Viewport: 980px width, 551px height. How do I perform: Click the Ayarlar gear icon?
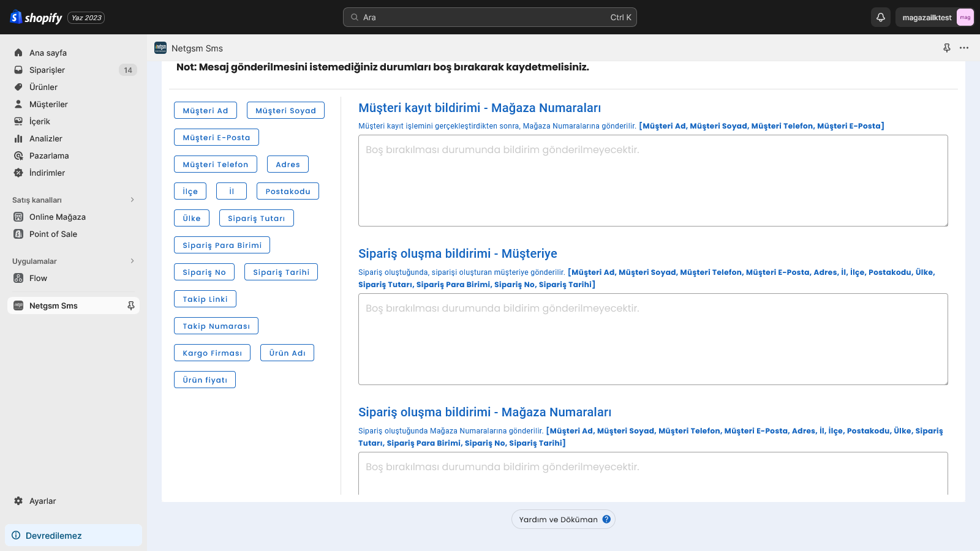point(18,501)
